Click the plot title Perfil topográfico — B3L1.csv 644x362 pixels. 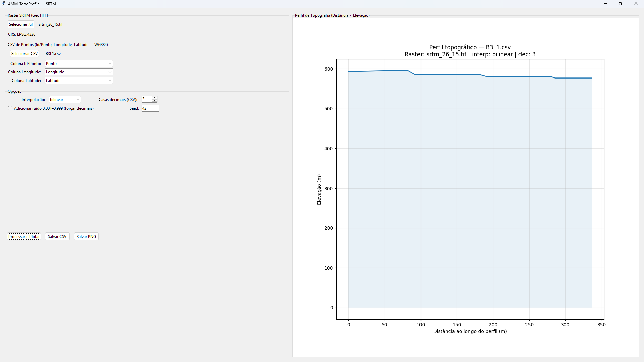pos(470,47)
